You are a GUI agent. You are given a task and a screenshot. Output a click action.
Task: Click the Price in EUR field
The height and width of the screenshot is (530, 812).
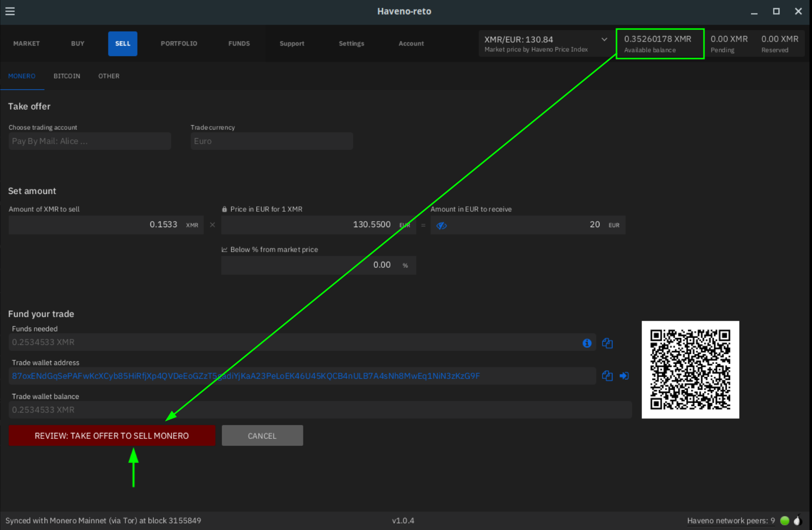click(x=318, y=225)
